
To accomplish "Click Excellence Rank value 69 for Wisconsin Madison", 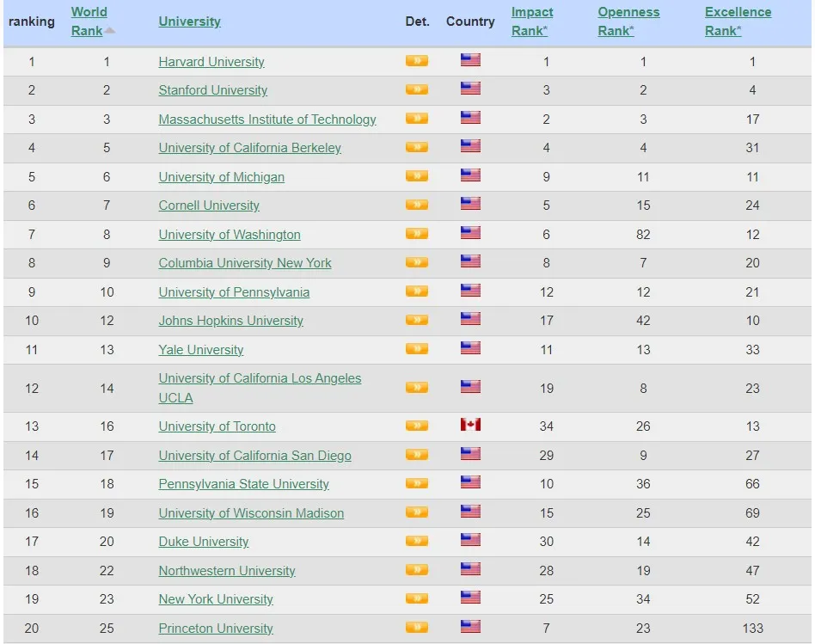I will (x=752, y=513).
